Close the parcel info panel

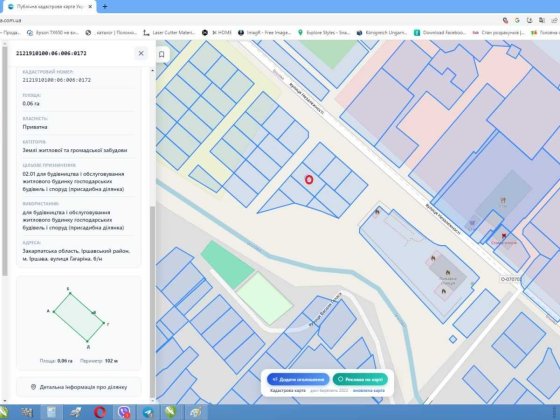[141, 53]
